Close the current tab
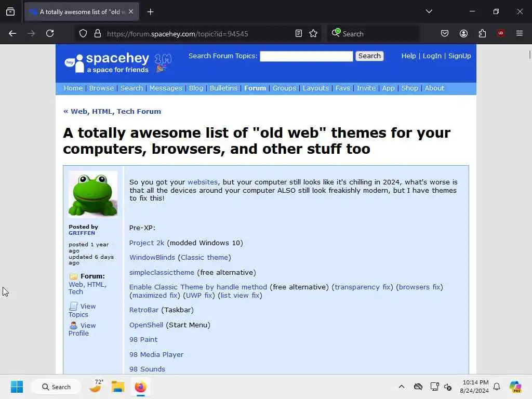532x399 pixels. point(131,11)
